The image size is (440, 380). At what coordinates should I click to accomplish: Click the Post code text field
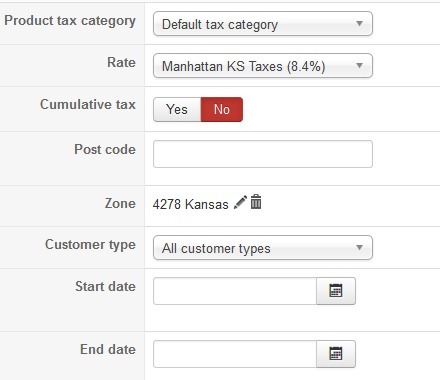[263, 154]
